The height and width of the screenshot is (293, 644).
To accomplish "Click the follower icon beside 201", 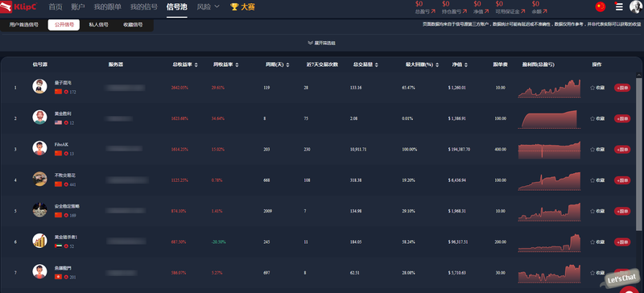I will tap(66, 277).
